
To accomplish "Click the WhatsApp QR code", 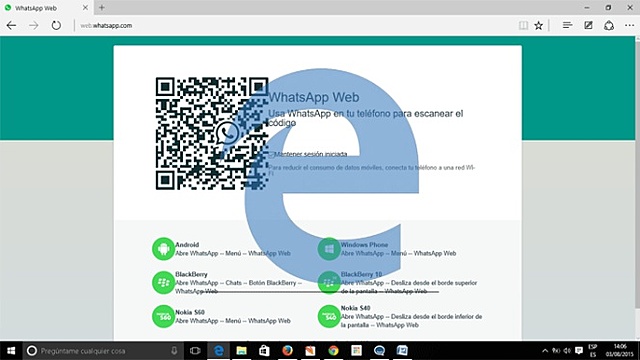I will (212, 133).
